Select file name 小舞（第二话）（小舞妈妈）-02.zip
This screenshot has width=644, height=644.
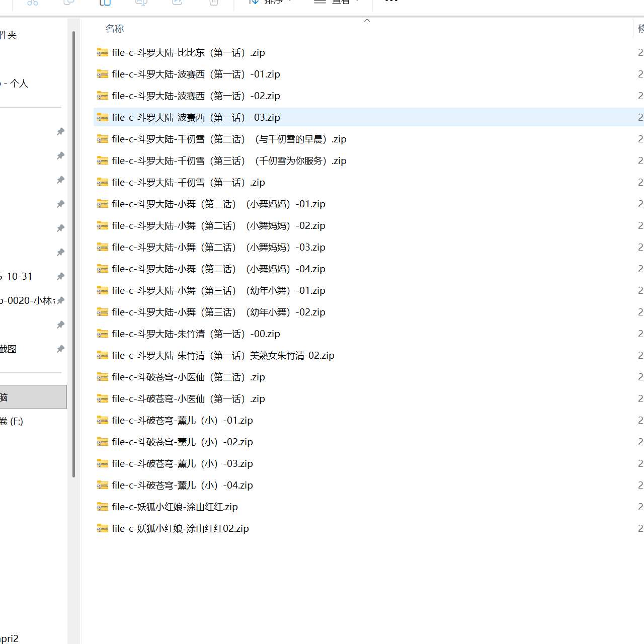click(218, 225)
